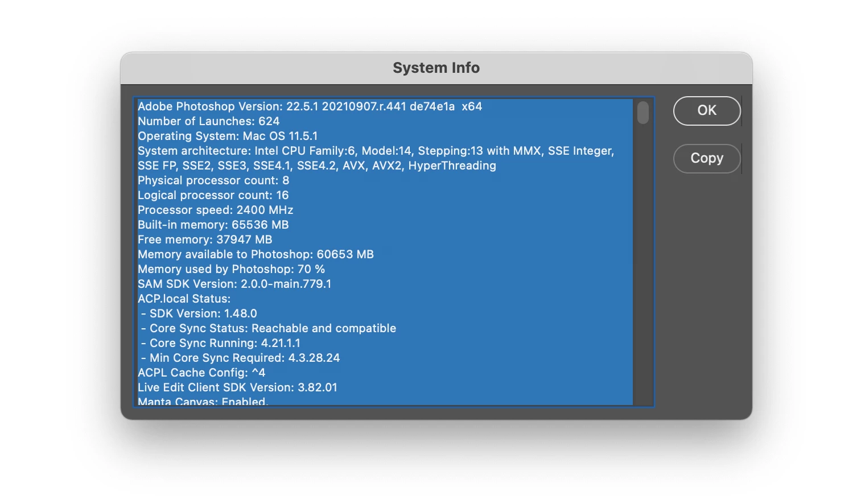Click the '- SDK Version: 1.48.0' line
The image size is (865, 504).
pyautogui.click(x=199, y=313)
